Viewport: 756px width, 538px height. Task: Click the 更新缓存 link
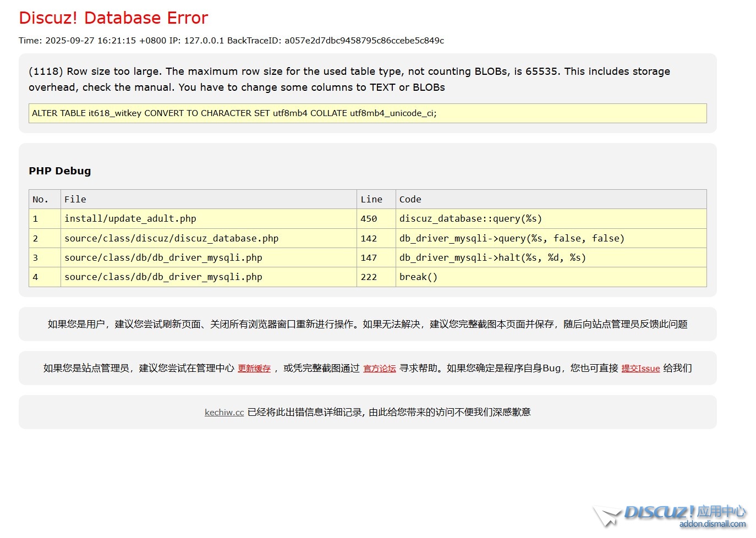coord(254,369)
